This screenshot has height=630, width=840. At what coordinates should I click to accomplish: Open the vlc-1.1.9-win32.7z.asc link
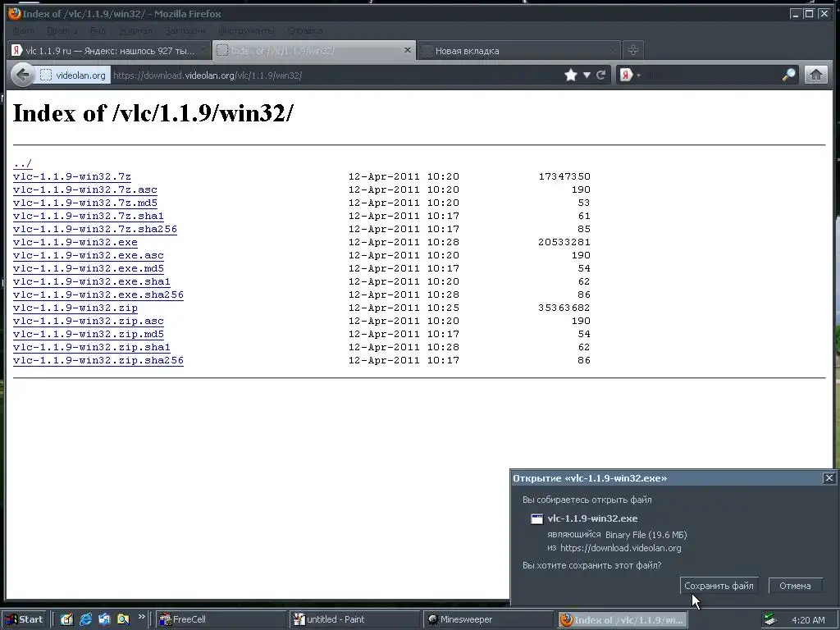(x=85, y=189)
